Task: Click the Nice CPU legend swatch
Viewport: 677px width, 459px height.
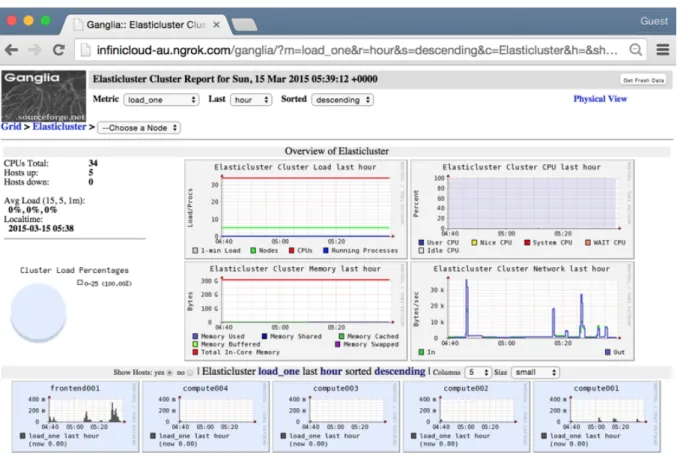Action: tap(474, 243)
